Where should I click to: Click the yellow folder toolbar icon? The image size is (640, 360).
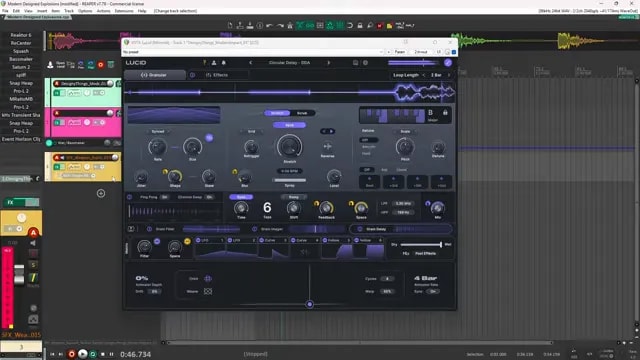point(389,25)
